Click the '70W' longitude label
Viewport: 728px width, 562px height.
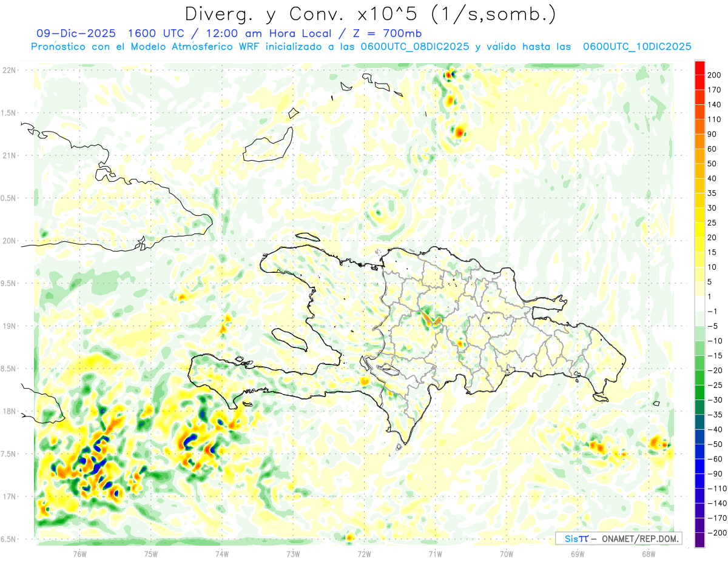coord(507,554)
